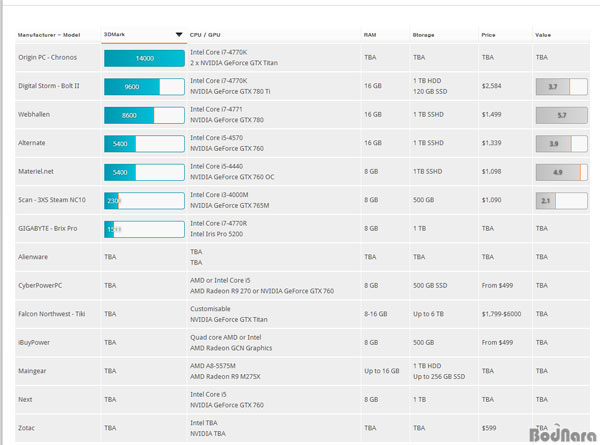Select the CyberPowerPC manufacturer name
The width and height of the screenshot is (600, 445).
click(x=40, y=285)
